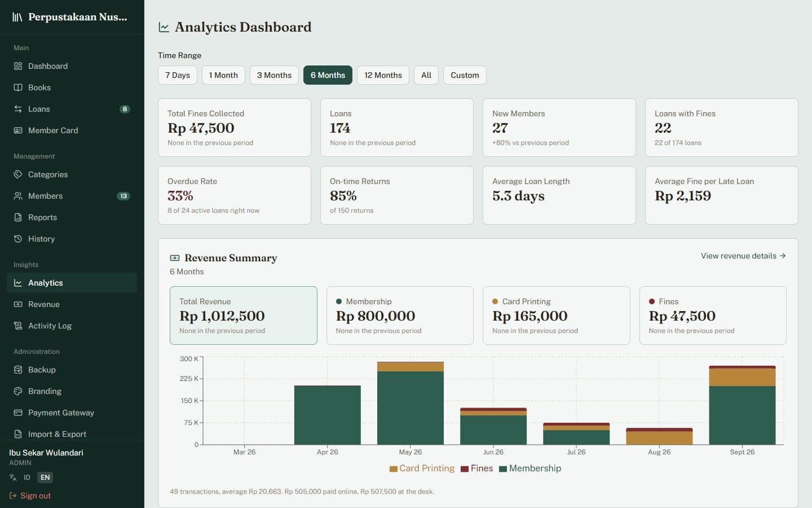
Task: Click the '+80% vs previous period' text
Action: 531,143
